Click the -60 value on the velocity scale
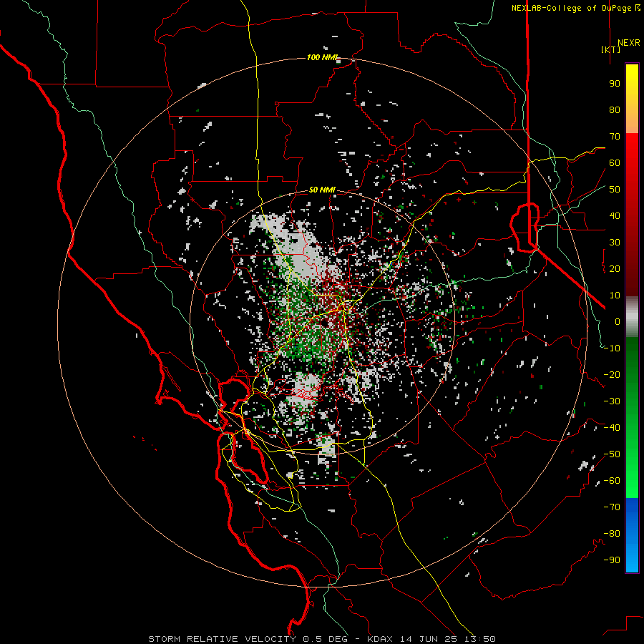 point(612,481)
